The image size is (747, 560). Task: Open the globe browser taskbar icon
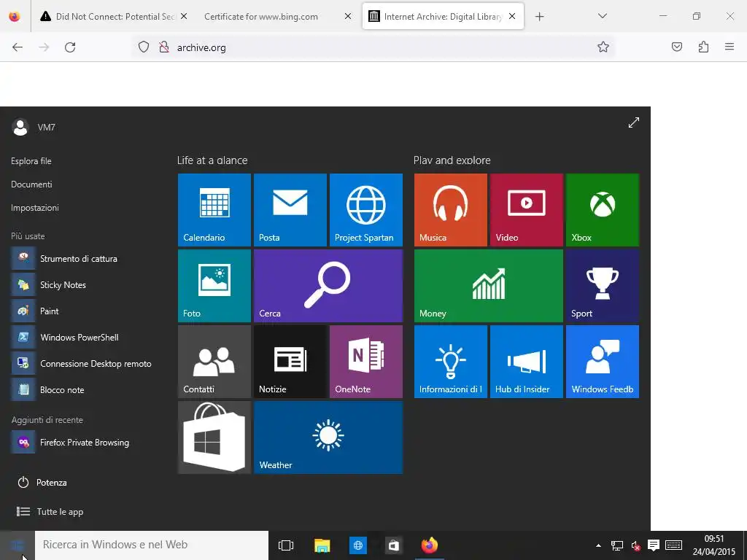[x=357, y=545]
